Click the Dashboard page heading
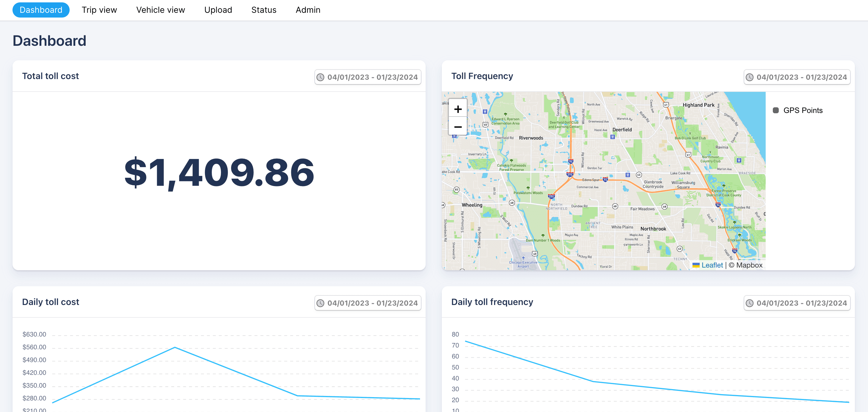Screen dimensions: 868x412 coord(49,41)
